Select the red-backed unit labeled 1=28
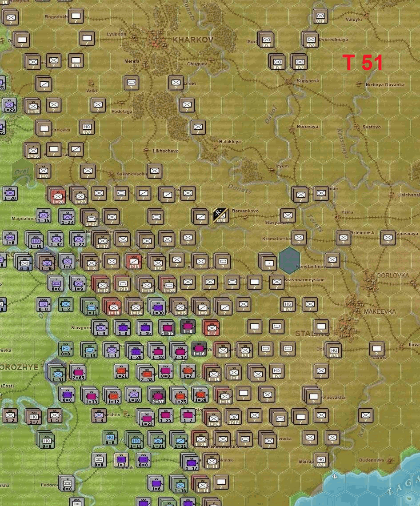The image size is (420, 506). 58,196
